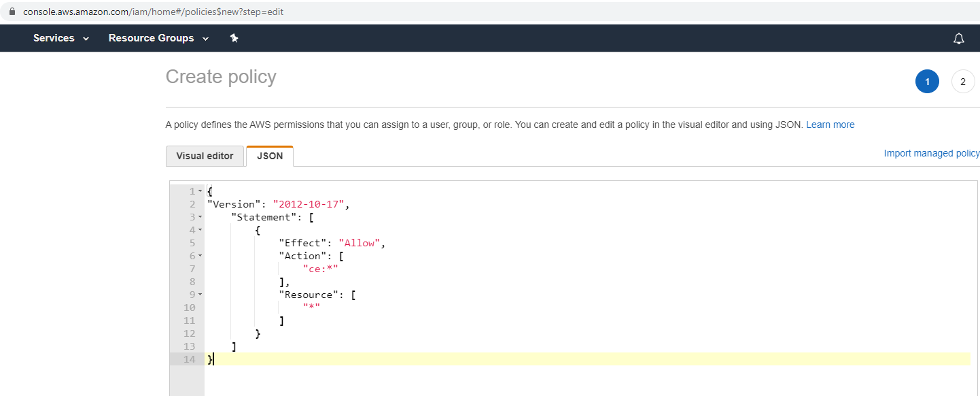
Task: Open the notifications bell
Action: (x=959, y=38)
